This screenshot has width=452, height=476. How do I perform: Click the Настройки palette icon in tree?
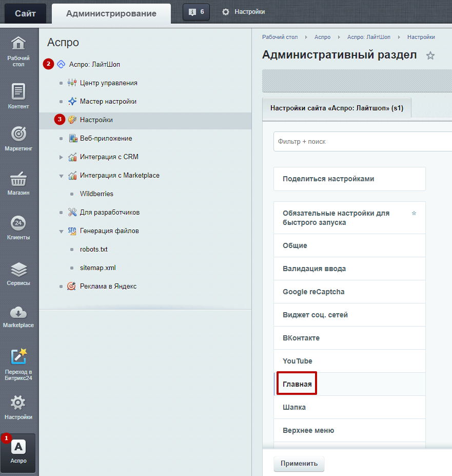(x=72, y=120)
